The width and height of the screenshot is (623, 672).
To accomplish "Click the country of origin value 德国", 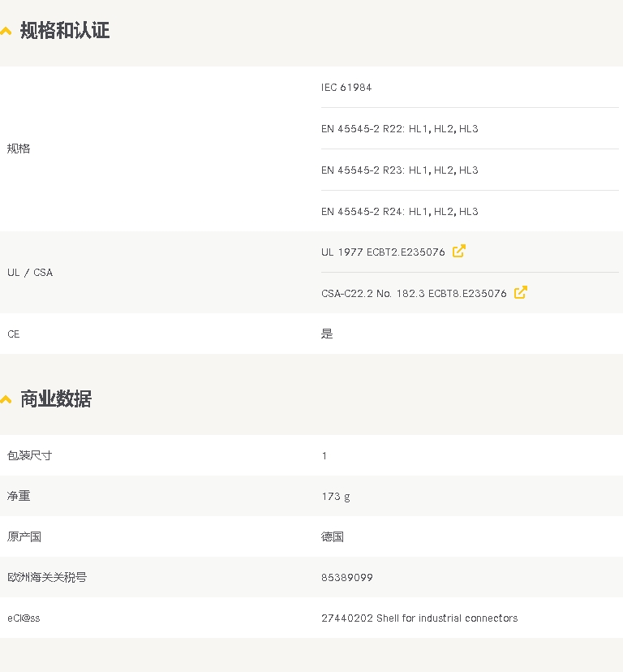I will pos(333,537).
